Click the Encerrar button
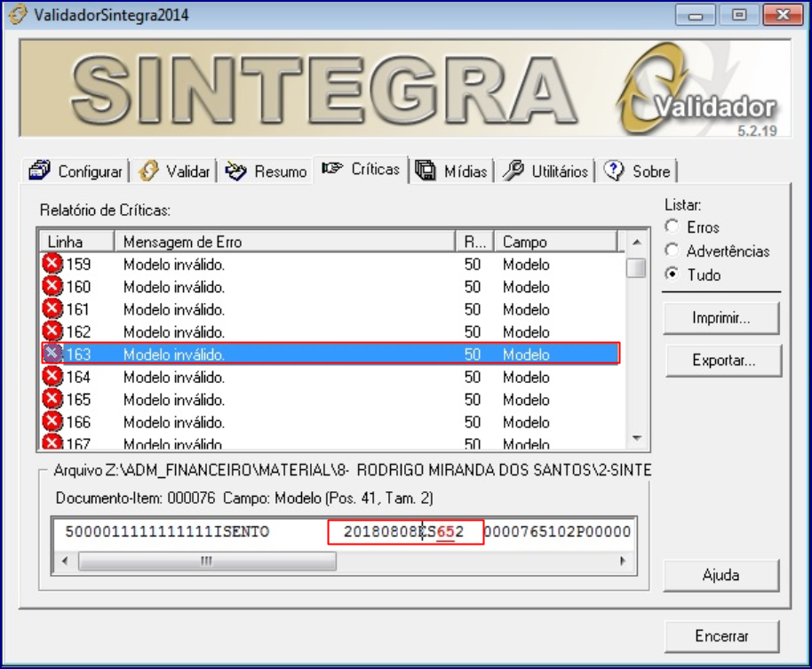812x669 pixels. [722, 636]
